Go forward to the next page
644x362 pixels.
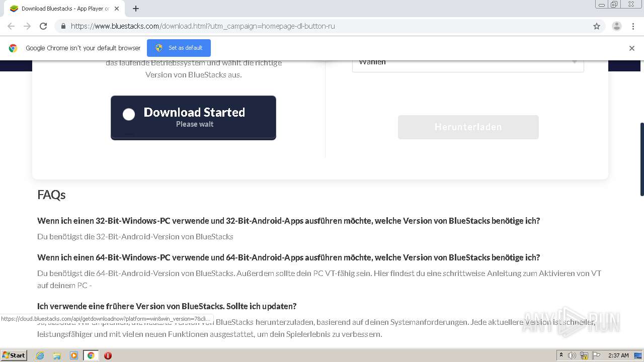click(27, 26)
